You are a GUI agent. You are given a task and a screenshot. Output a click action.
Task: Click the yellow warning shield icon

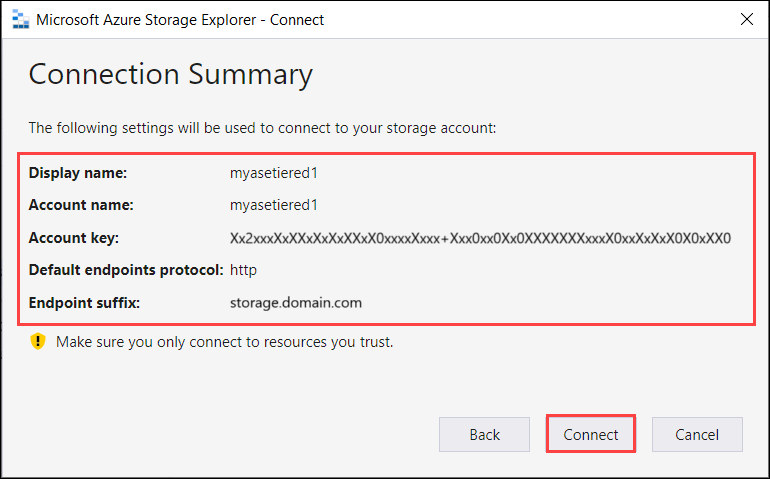pos(38,341)
